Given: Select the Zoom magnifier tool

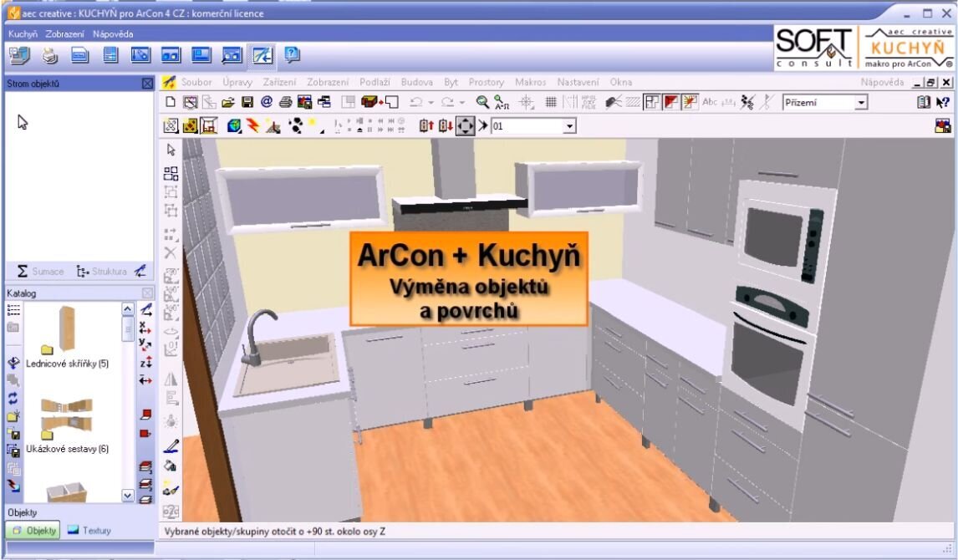Looking at the screenshot, I should pos(480,102).
